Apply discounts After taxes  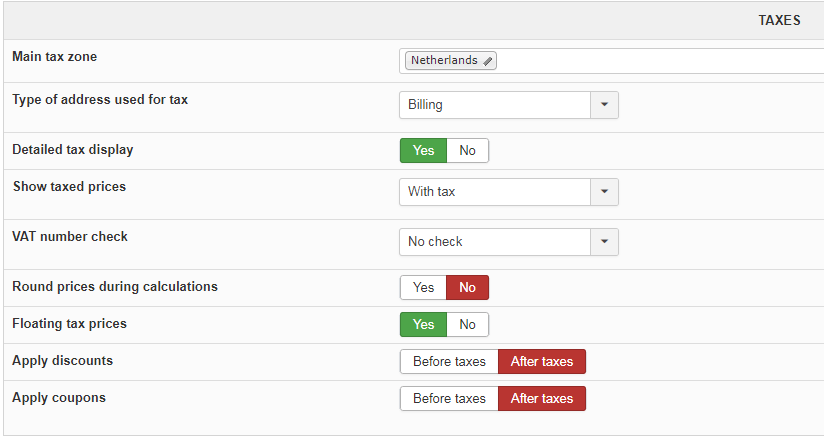pyautogui.click(x=542, y=362)
